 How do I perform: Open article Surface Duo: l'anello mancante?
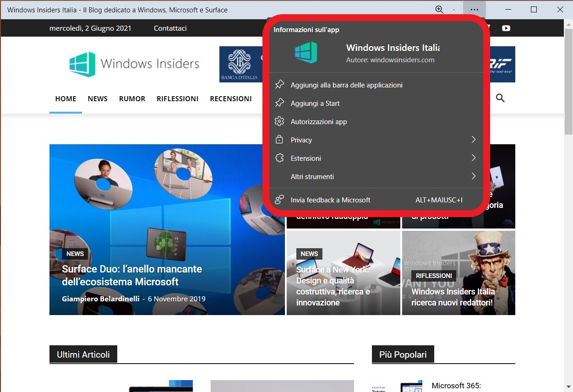(132, 275)
